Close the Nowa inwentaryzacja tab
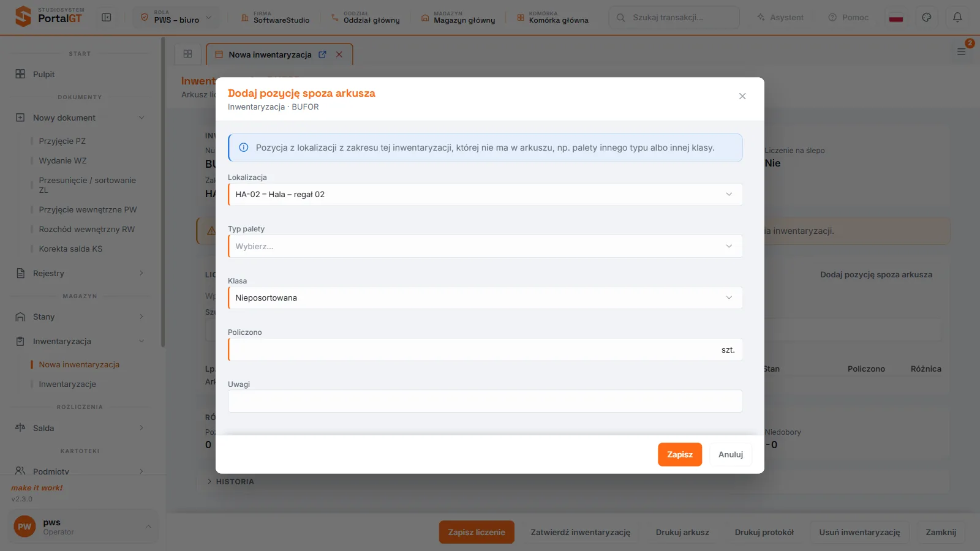980x551 pixels. (339, 54)
